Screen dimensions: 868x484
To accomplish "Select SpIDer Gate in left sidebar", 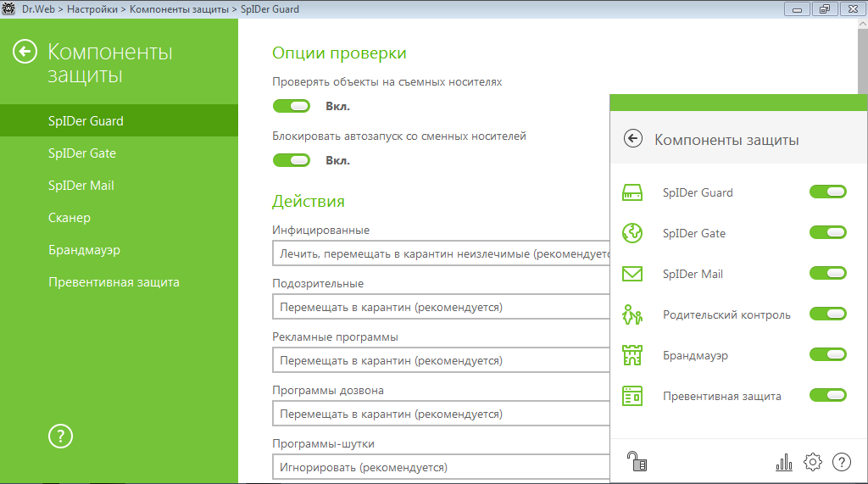I will pos(119,153).
